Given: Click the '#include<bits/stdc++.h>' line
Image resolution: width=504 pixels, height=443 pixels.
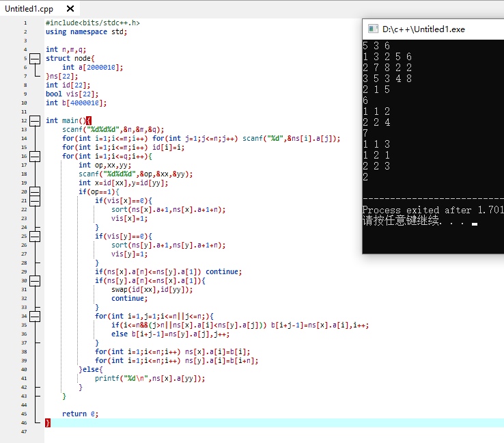Looking at the screenshot, I should [x=93, y=23].
